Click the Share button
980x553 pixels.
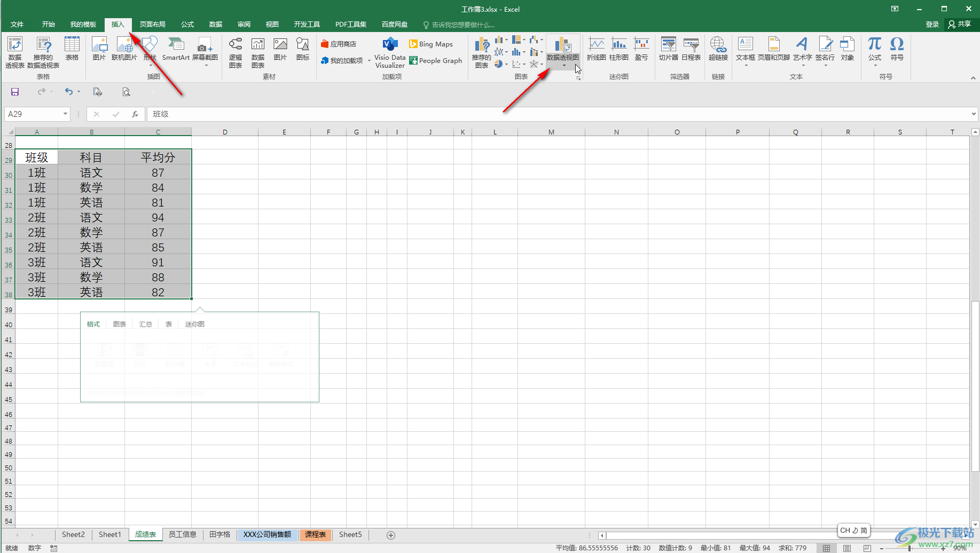[960, 25]
